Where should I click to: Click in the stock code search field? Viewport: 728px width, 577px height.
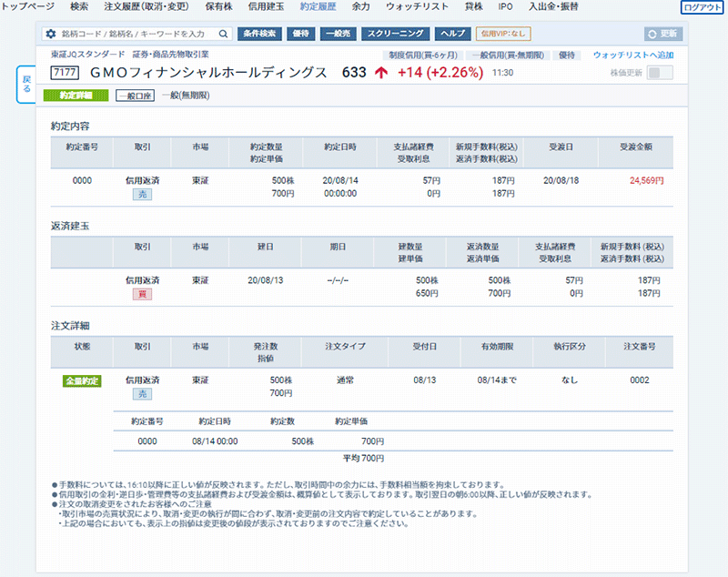click(136, 34)
